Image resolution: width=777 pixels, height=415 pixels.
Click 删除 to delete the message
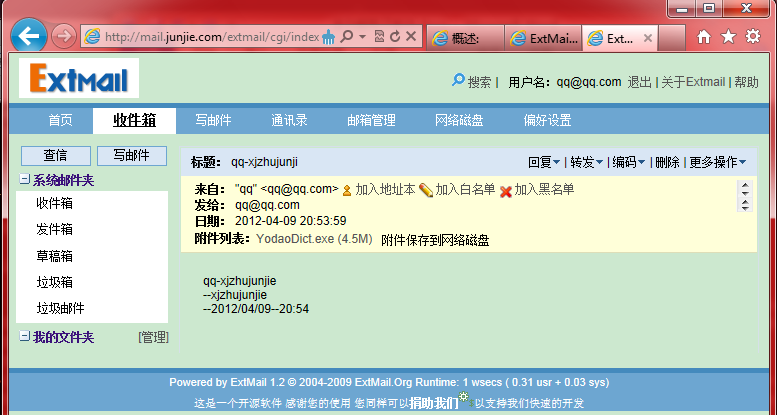[667, 162]
